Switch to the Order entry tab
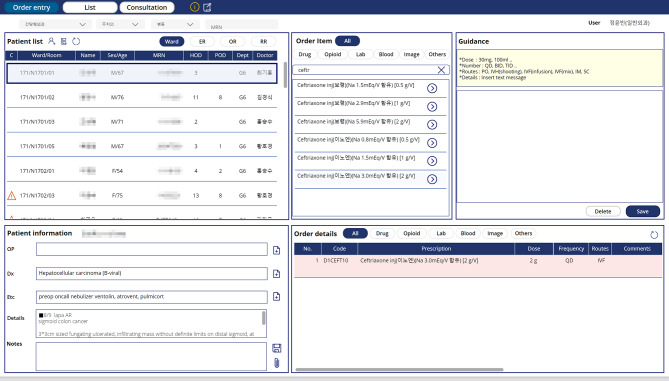The image size is (669, 381). pos(32,7)
